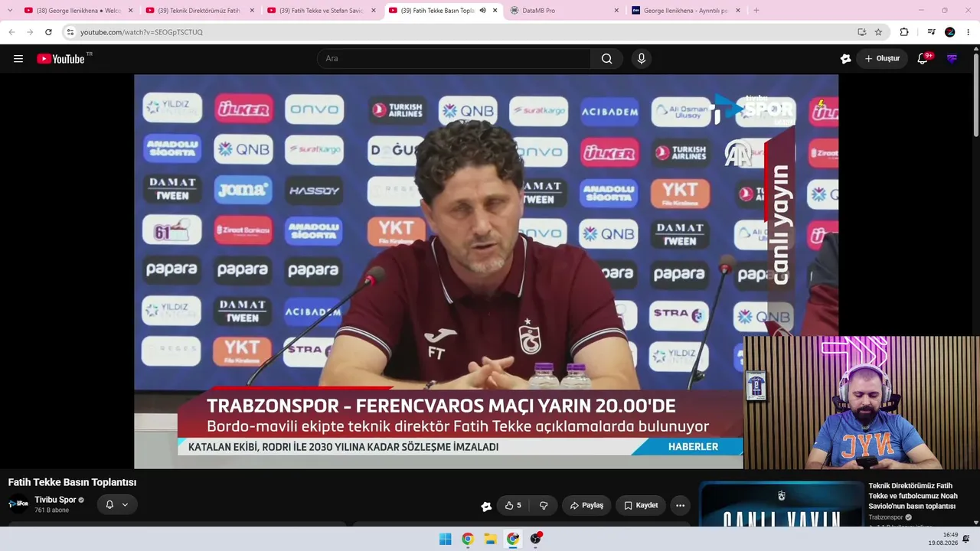The width and height of the screenshot is (980, 551).
Task: Start voice search with the microphone
Action: pos(642,59)
